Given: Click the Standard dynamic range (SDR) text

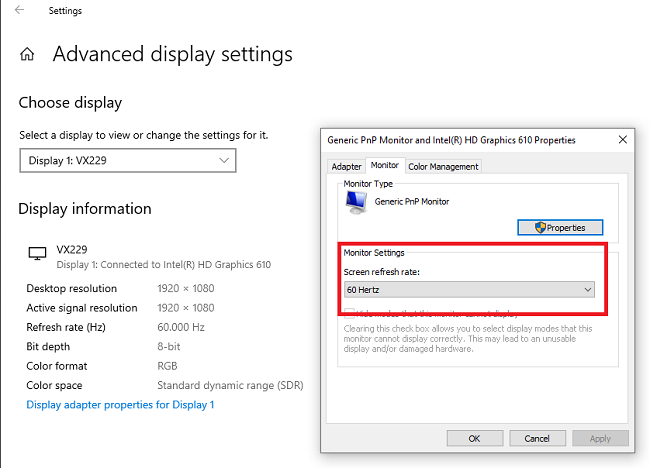Looking at the screenshot, I should [230, 386].
